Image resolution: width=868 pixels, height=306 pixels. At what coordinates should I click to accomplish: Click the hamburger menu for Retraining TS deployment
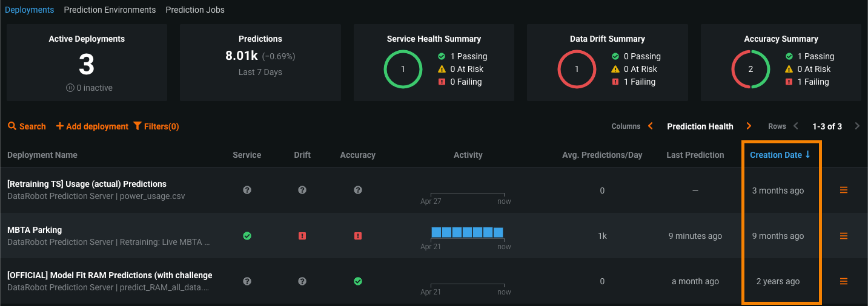pos(843,190)
